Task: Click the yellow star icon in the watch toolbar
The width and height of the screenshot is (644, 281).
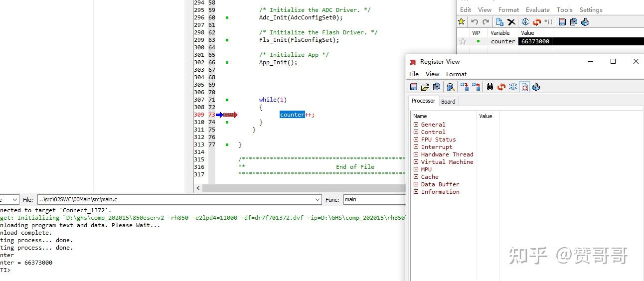Action: click(462, 22)
